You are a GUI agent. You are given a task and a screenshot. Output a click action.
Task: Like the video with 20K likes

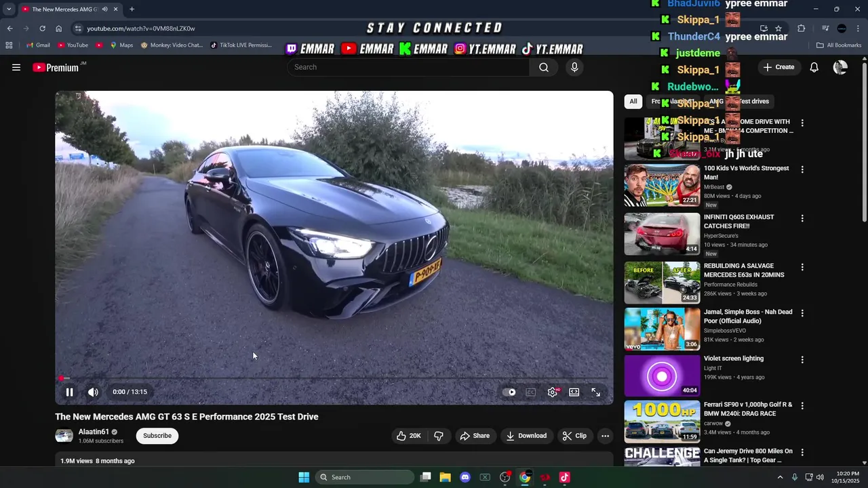pyautogui.click(x=408, y=436)
